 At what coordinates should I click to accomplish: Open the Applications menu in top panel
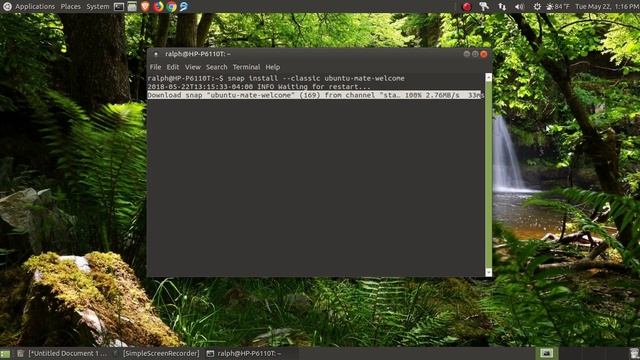coord(35,7)
